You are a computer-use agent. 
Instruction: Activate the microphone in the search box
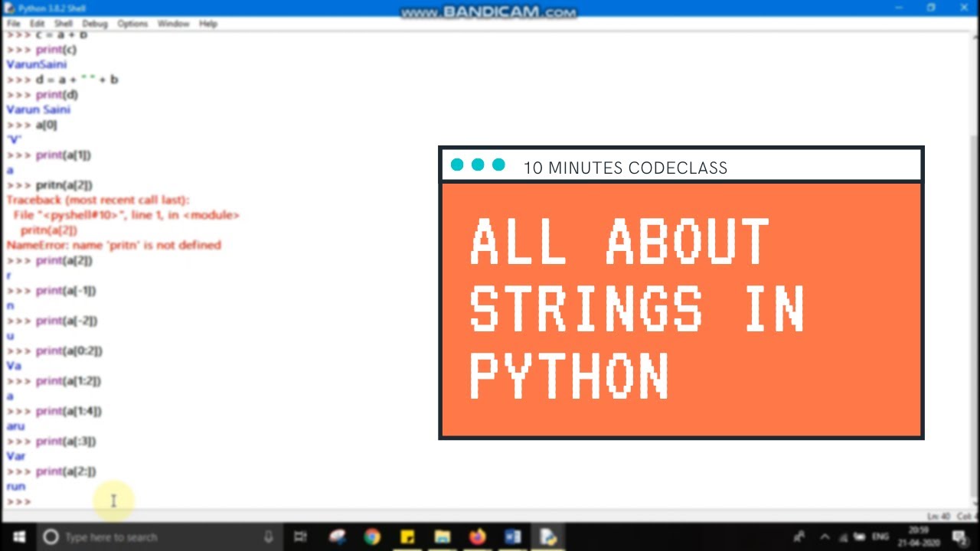[269, 537]
